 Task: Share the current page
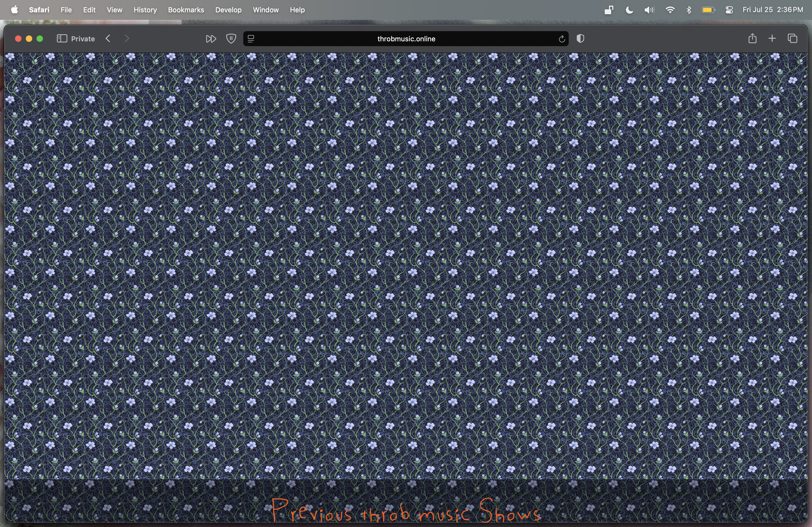point(752,38)
